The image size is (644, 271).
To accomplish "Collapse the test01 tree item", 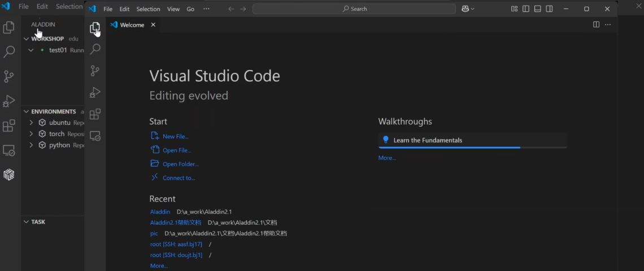I will pos(31,50).
